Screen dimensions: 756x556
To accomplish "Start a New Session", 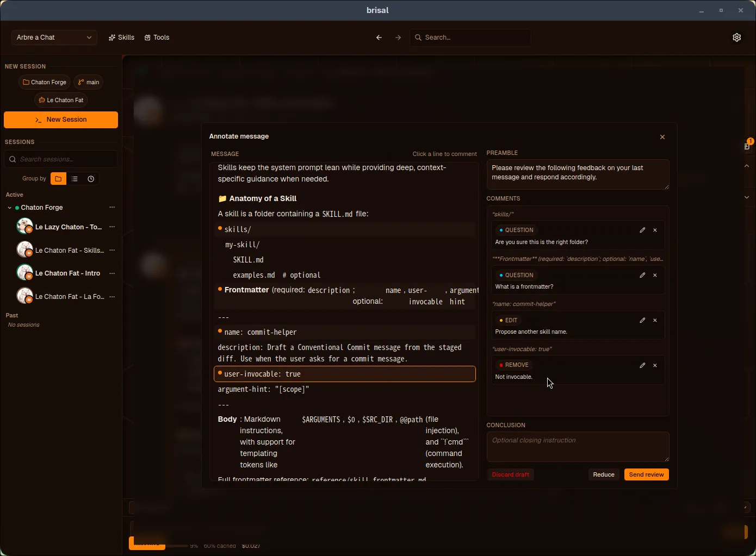I will (61, 120).
